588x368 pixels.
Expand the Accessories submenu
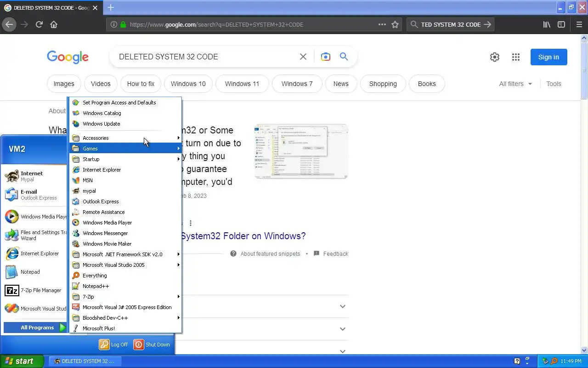(125, 138)
